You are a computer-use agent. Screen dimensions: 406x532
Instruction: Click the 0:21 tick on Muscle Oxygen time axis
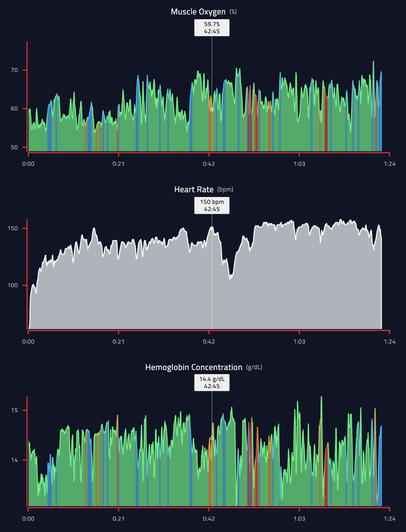click(x=119, y=164)
